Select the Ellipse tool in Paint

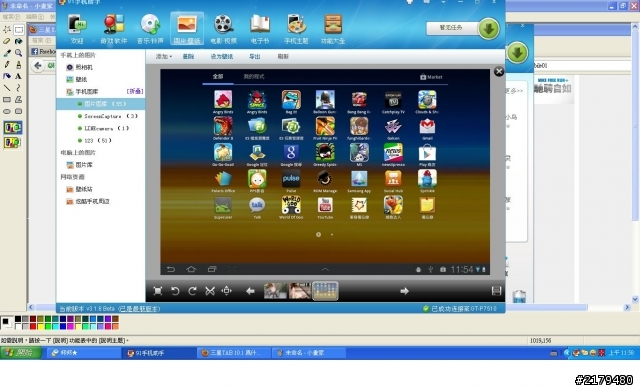(x=7, y=111)
